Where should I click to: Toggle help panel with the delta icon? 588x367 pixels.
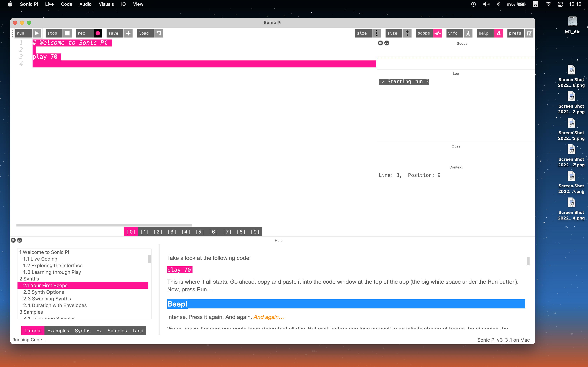(x=498, y=33)
